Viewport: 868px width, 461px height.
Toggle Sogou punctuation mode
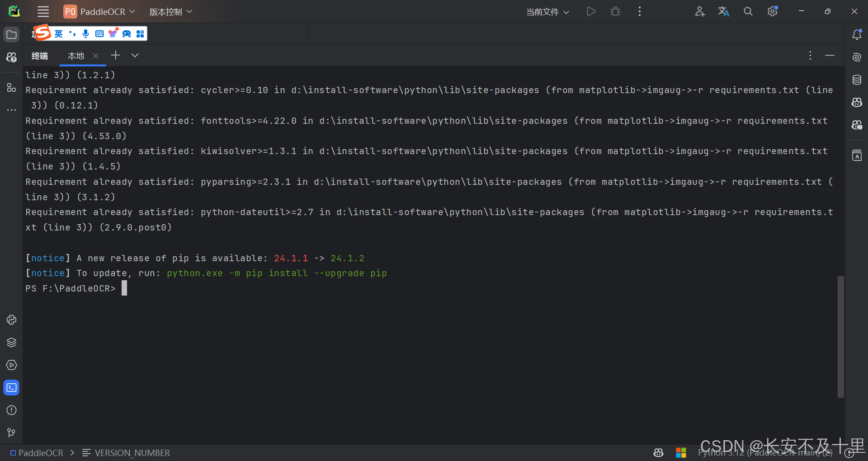point(72,33)
